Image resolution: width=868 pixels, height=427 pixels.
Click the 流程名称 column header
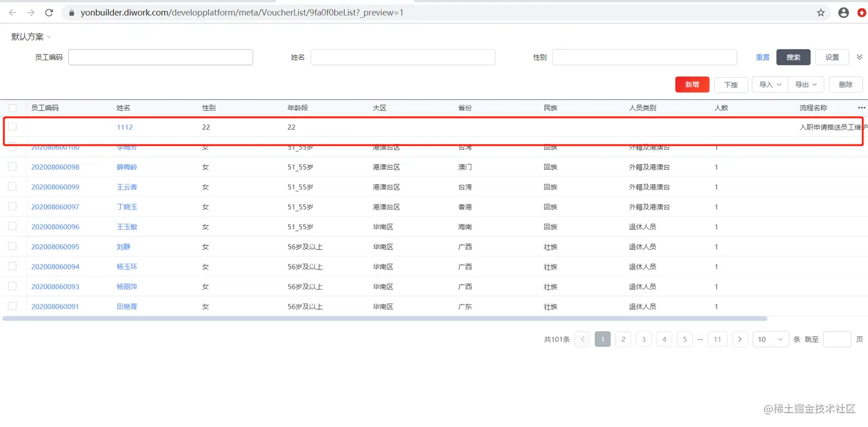coord(813,107)
